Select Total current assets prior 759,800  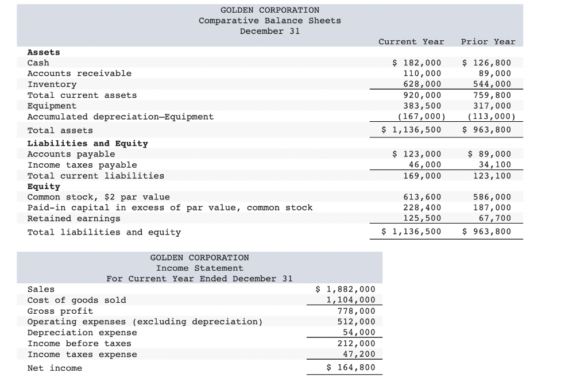point(492,95)
